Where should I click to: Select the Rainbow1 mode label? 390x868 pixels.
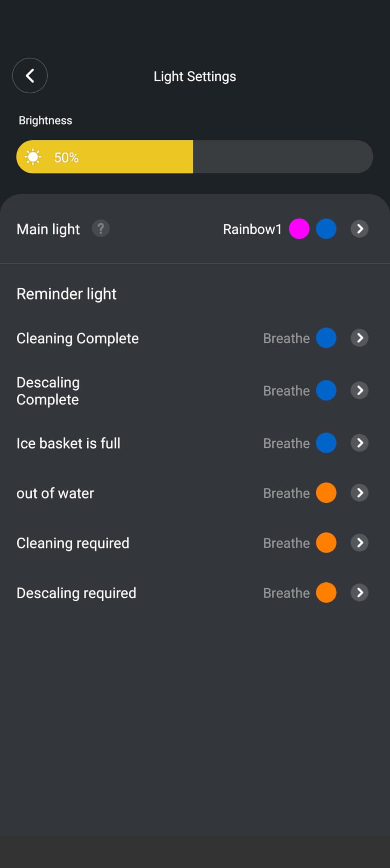point(252,229)
